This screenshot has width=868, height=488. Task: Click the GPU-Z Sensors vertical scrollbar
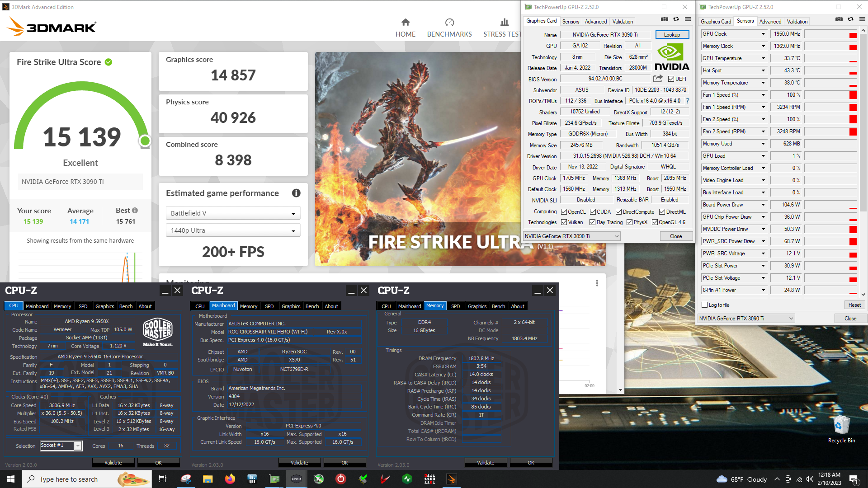click(863, 163)
